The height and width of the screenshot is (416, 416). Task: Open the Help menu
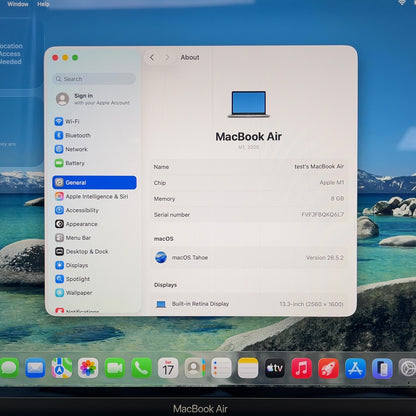[x=43, y=4]
